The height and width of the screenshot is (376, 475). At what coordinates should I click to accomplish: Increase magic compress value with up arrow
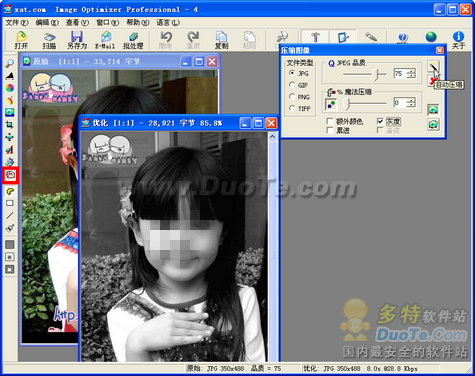412,100
